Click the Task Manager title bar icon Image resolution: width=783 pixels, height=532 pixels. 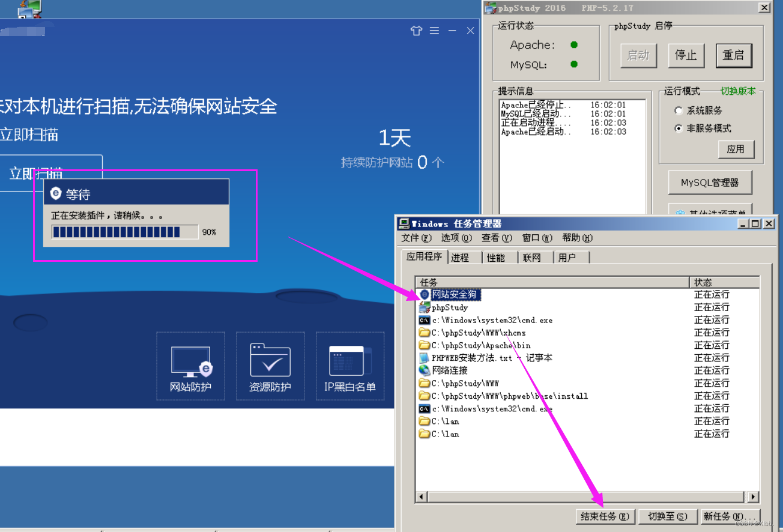click(x=404, y=224)
